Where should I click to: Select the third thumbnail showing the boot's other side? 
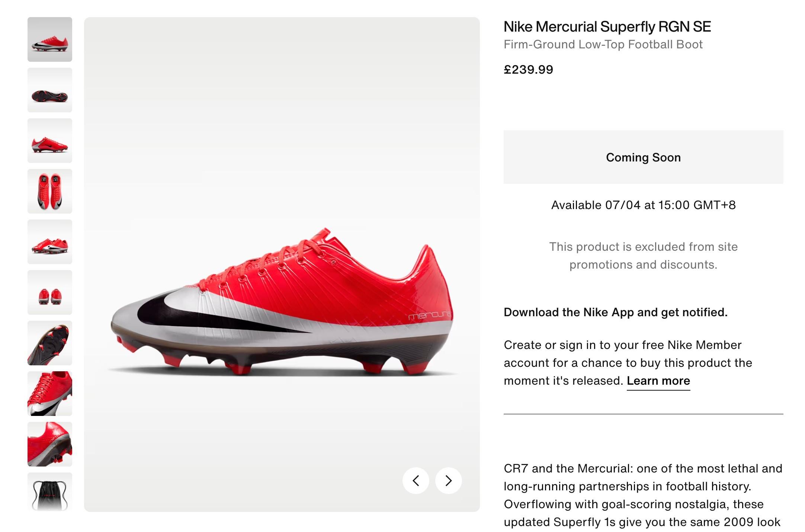pos(50,141)
